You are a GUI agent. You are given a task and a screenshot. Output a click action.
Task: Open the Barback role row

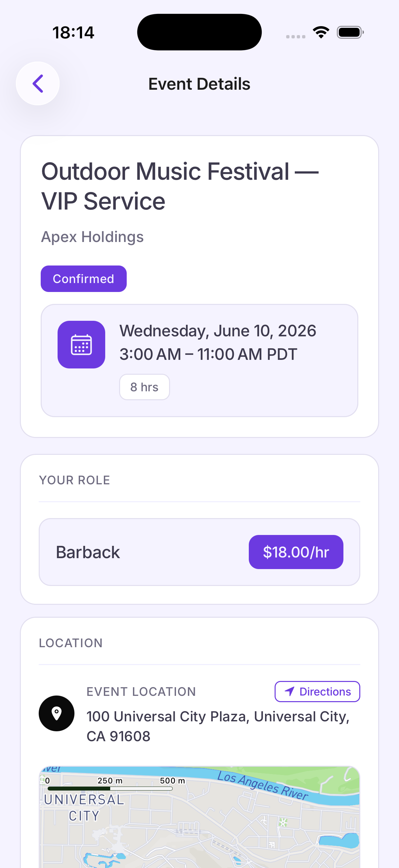pos(199,552)
